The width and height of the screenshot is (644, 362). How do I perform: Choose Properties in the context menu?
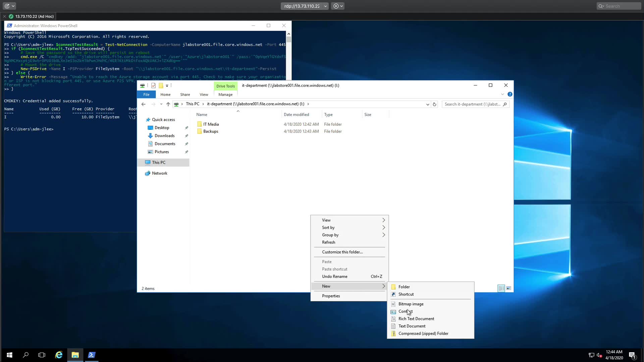pos(331,296)
